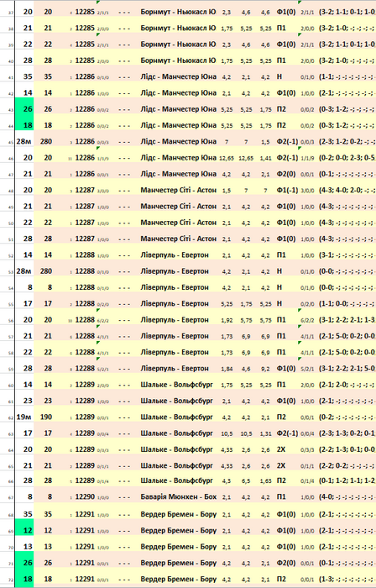This screenshot has height=588, width=376.
Task: Select the '28м' cell in row 45
Action: [24, 141]
